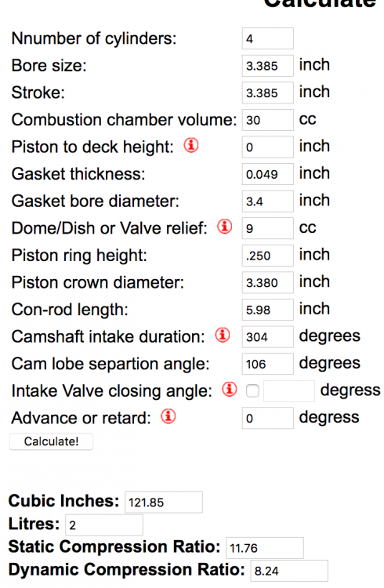Image resolution: width=384 pixels, height=588 pixels.
Task: Select the Cubic Inches result field
Action: (164, 502)
